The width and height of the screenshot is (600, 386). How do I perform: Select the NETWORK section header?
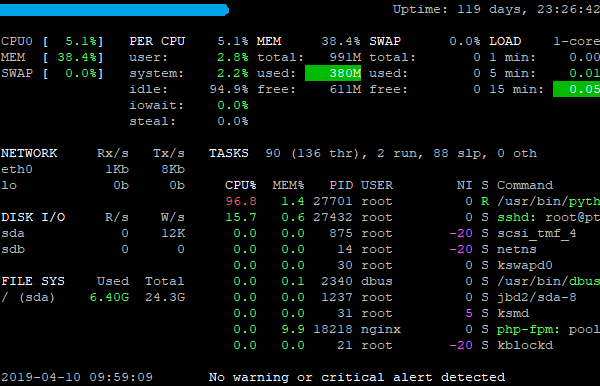click(29, 153)
